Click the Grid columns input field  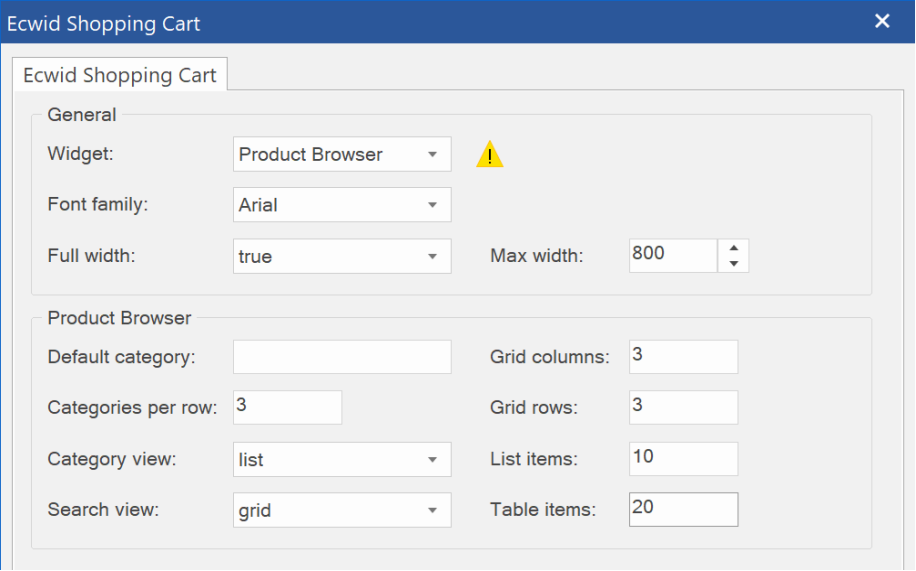[683, 357]
